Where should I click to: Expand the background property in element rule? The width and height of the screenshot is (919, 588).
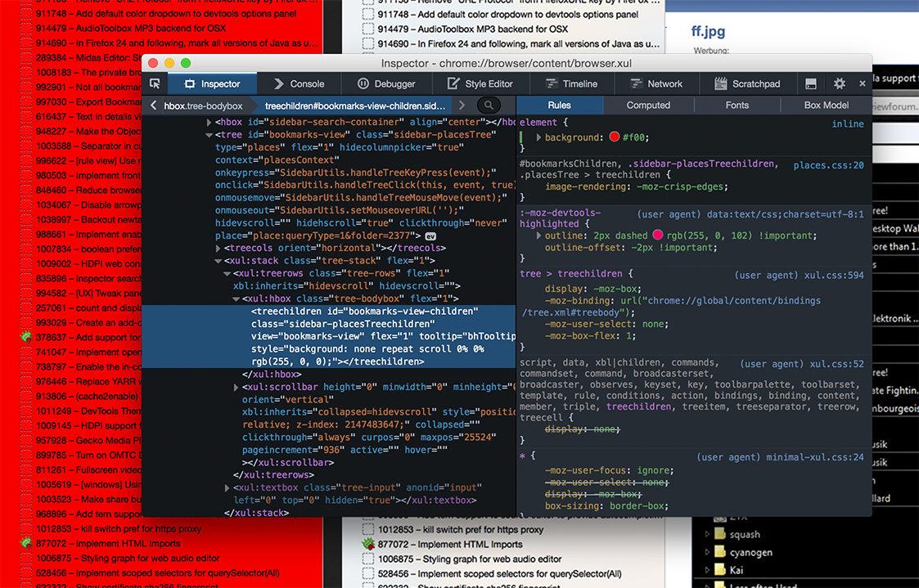[x=538, y=137]
